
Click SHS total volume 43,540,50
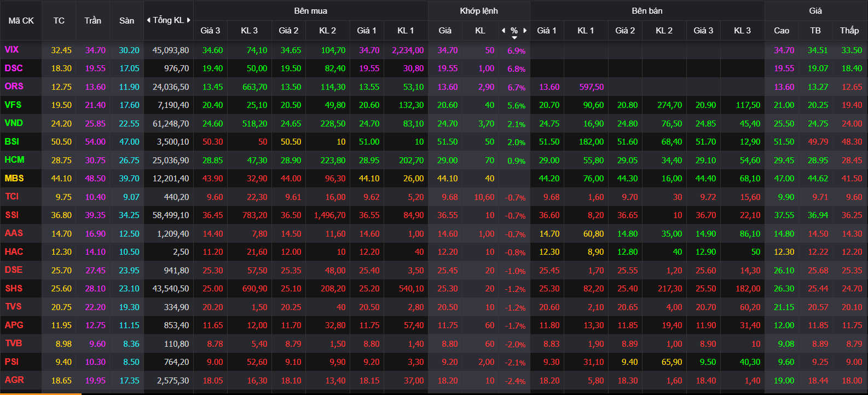[x=171, y=289]
